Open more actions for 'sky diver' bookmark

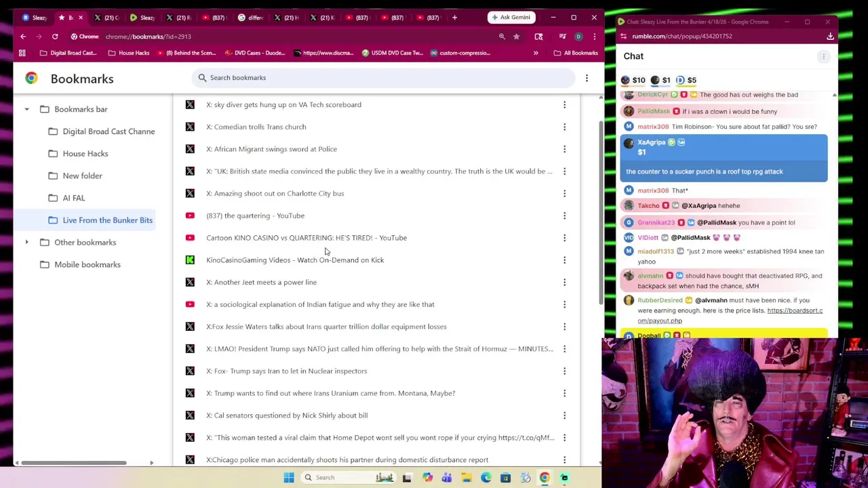[x=564, y=104]
